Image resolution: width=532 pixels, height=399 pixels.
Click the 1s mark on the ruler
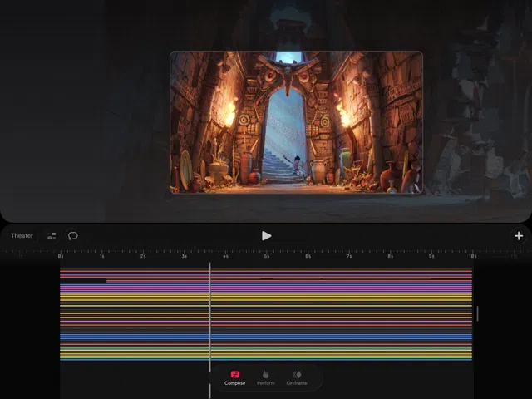click(x=101, y=256)
